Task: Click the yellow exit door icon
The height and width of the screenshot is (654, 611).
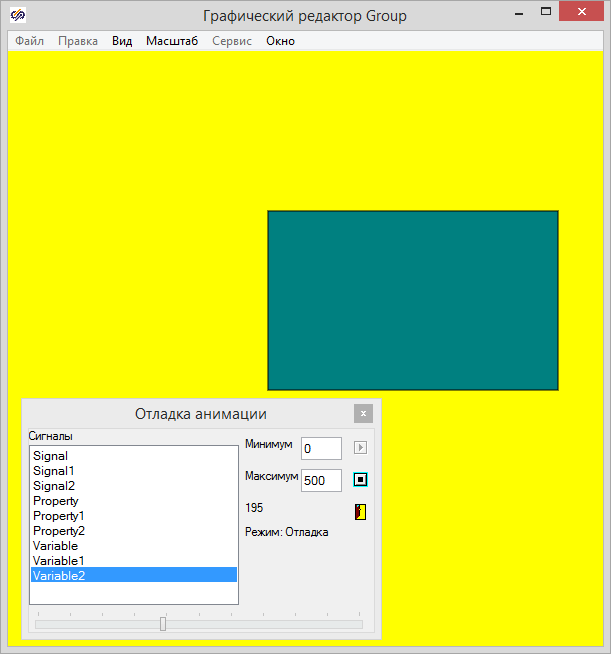Action: click(361, 512)
